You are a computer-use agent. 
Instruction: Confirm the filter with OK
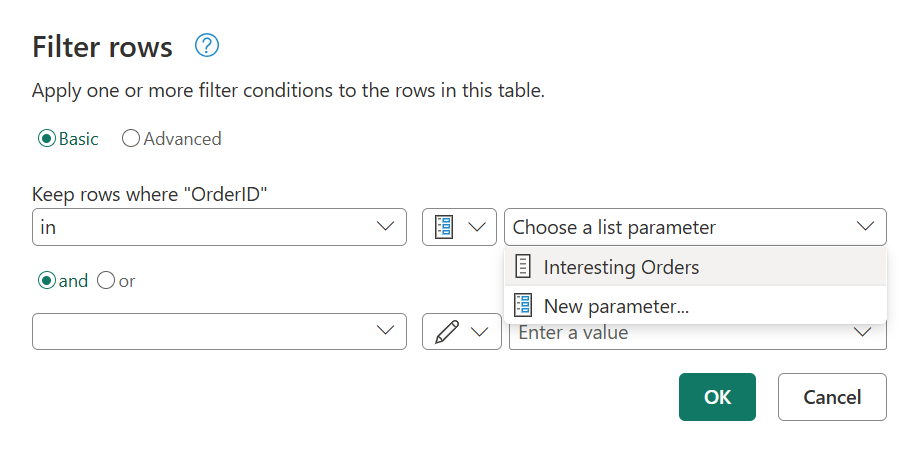click(x=717, y=397)
